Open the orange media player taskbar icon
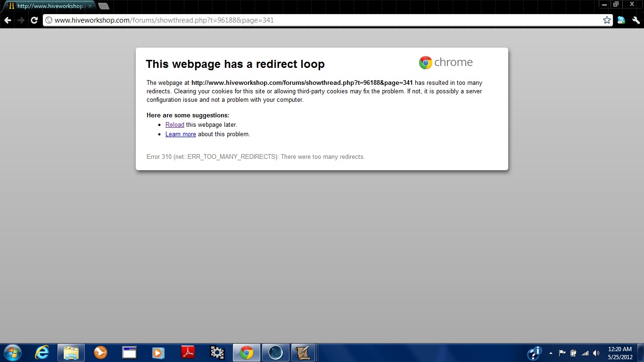The height and width of the screenshot is (362, 644). [x=100, y=353]
